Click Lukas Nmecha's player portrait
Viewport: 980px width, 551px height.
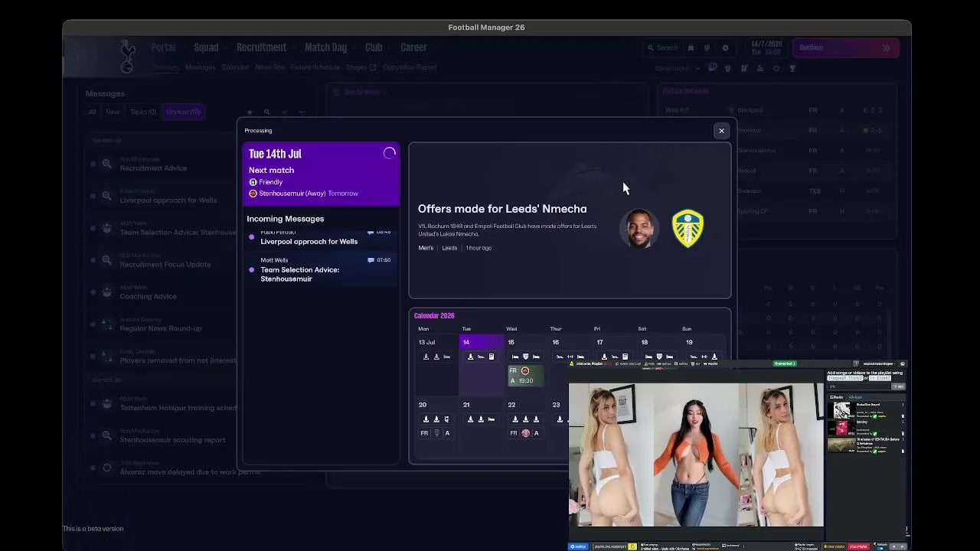639,228
